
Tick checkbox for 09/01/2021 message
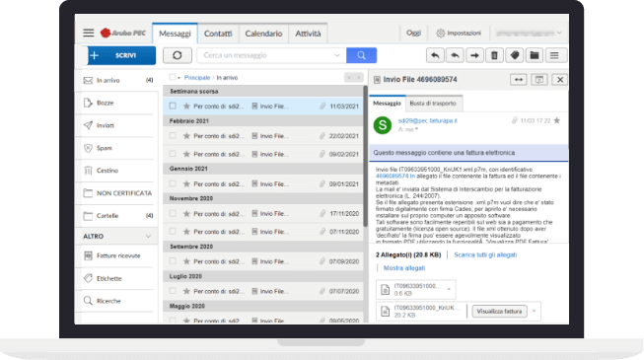pos(173,183)
